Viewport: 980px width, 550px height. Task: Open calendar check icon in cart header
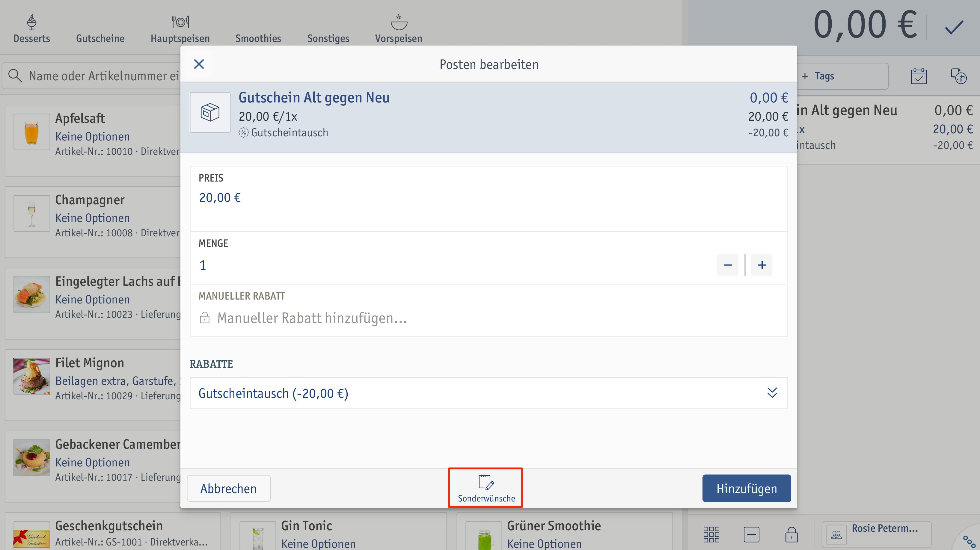pyautogui.click(x=919, y=76)
